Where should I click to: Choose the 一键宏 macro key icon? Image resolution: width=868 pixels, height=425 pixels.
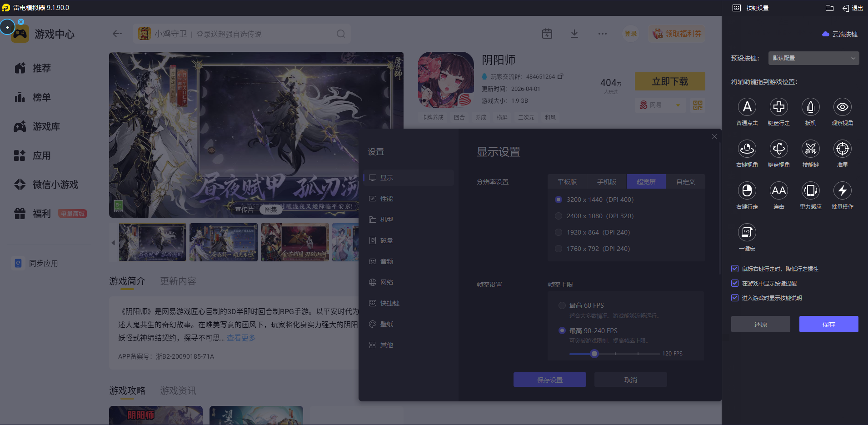pos(747,233)
